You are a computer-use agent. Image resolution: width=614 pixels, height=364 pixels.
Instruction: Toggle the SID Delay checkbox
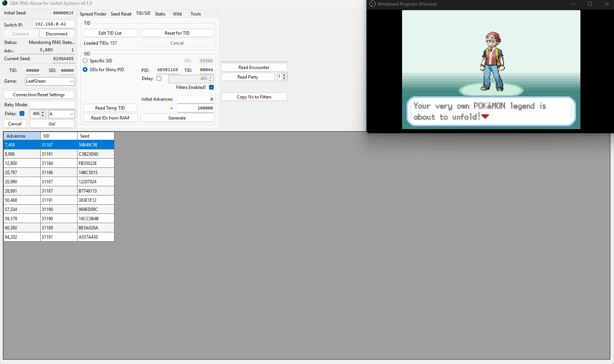pyautogui.click(x=159, y=79)
